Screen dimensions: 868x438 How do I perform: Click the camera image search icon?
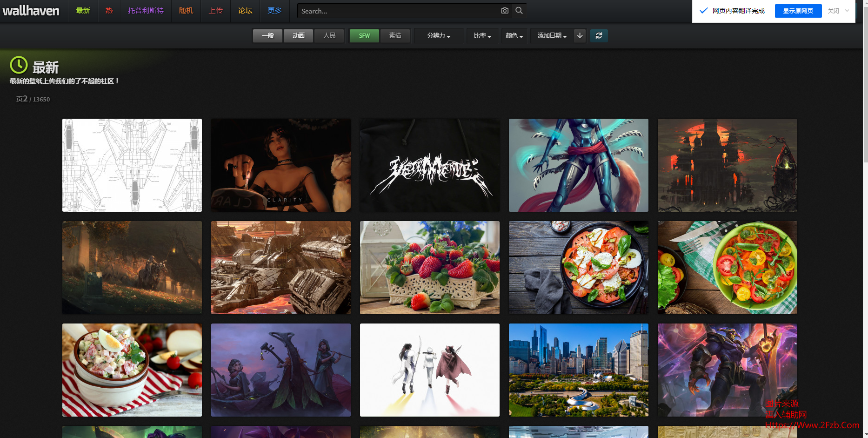[505, 11]
